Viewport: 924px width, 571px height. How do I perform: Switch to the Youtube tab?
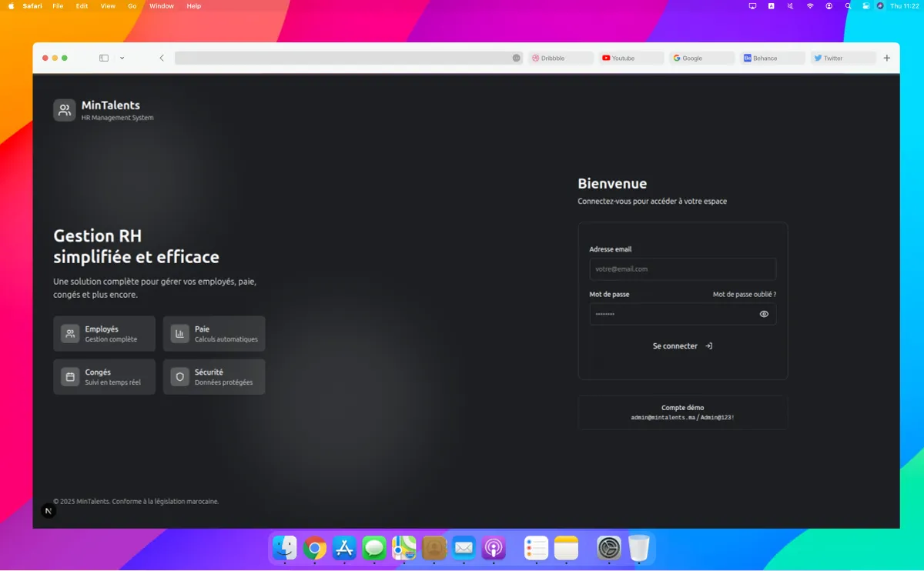coord(631,58)
